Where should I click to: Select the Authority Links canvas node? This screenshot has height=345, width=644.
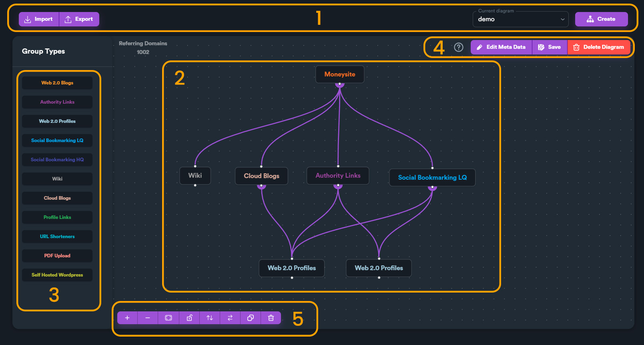[x=338, y=176]
